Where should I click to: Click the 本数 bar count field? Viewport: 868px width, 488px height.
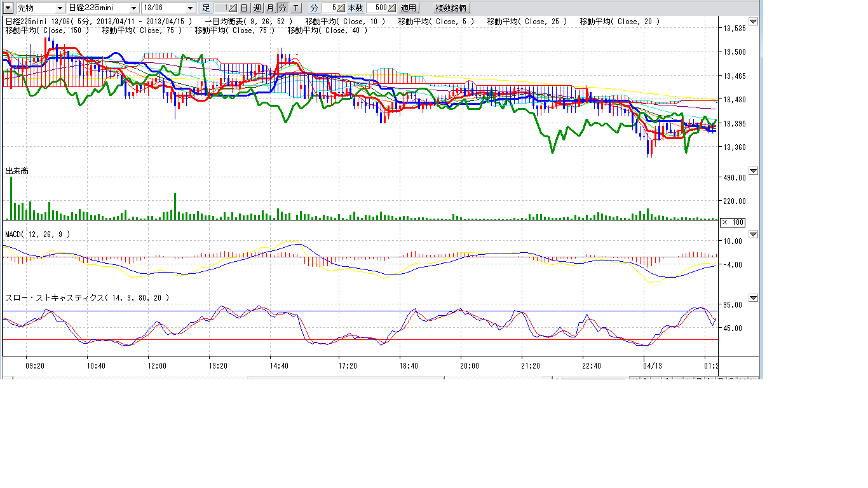(x=376, y=8)
